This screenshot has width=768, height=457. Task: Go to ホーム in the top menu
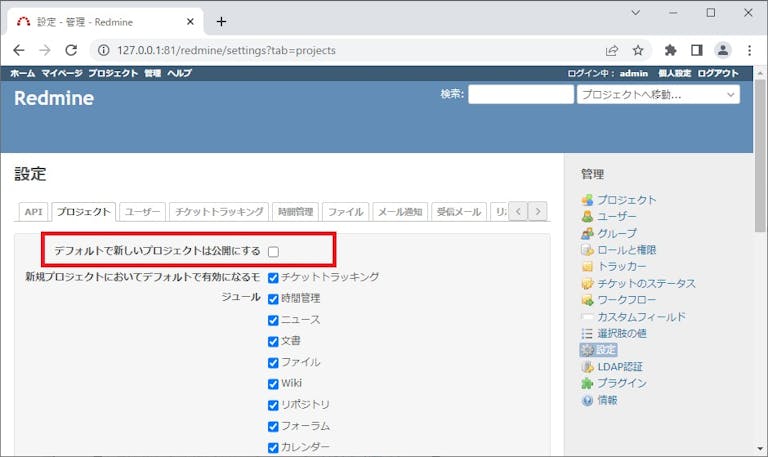click(23, 73)
